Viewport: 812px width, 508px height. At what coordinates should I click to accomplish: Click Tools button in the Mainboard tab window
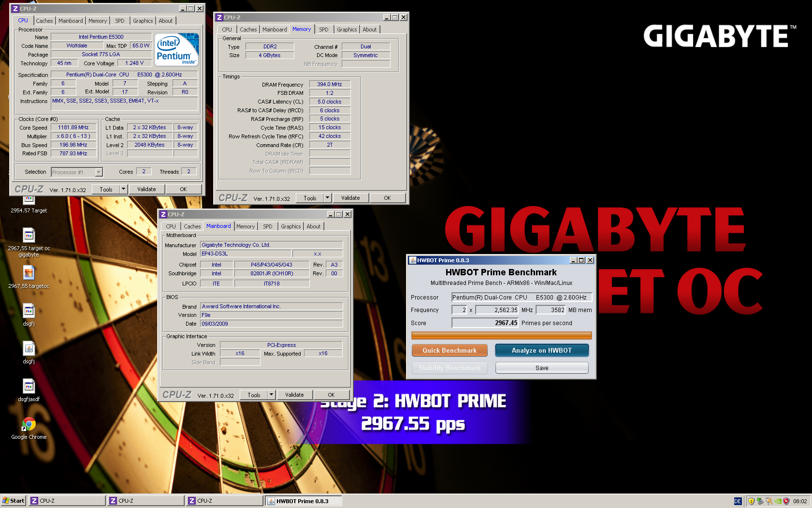(x=254, y=395)
